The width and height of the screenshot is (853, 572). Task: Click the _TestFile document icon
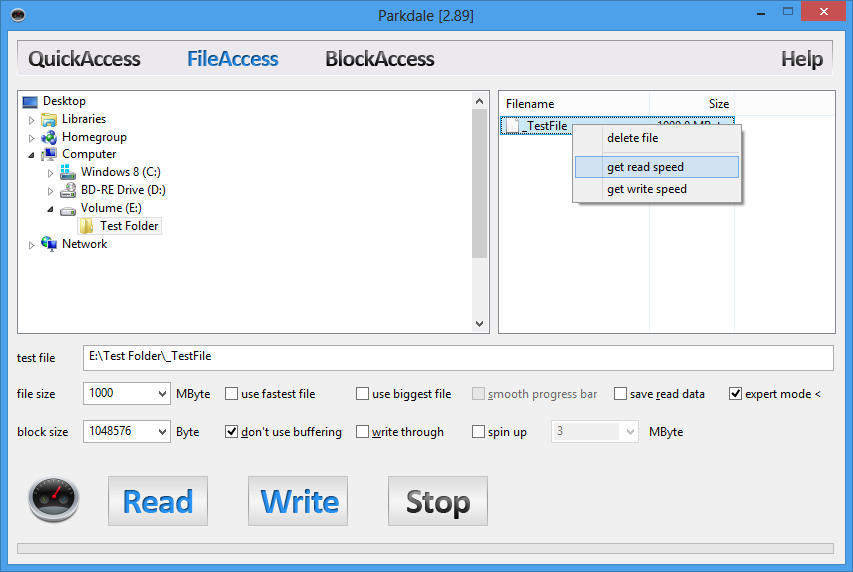coord(512,126)
